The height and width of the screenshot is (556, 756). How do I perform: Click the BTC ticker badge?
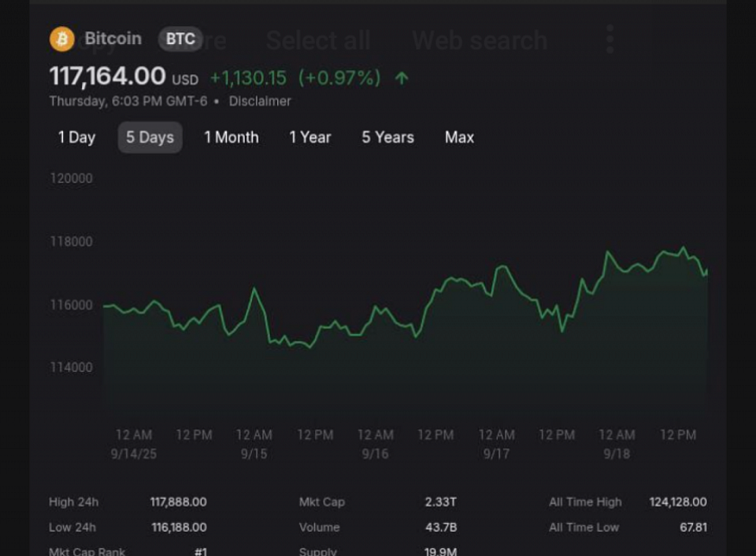[x=180, y=39]
